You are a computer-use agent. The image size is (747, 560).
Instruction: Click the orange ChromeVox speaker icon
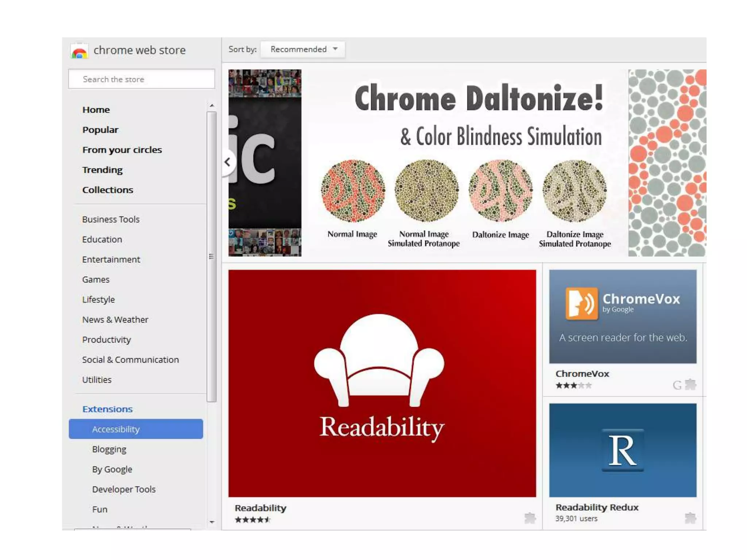[581, 303]
